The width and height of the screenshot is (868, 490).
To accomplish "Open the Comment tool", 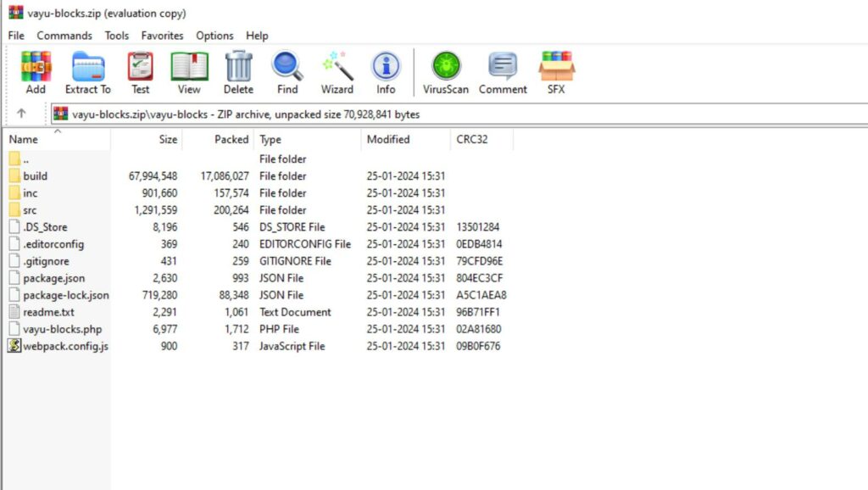I will click(x=503, y=72).
